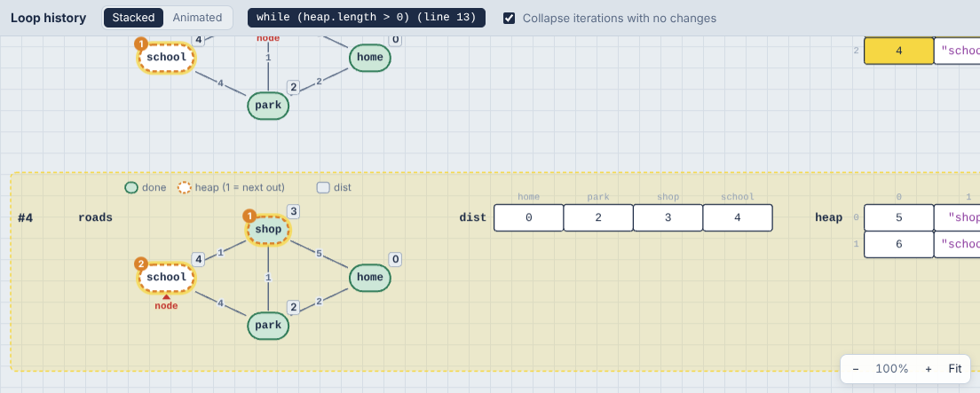This screenshot has height=393, width=980.
Task: Click edge weight 1 between #4 shop and school
Action: [x=221, y=253]
